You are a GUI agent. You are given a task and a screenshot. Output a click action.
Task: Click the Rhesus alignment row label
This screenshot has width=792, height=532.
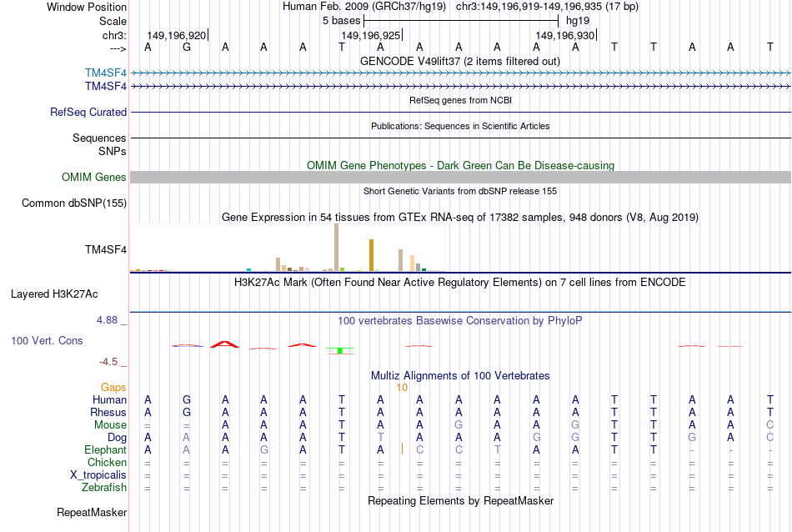tap(108, 413)
